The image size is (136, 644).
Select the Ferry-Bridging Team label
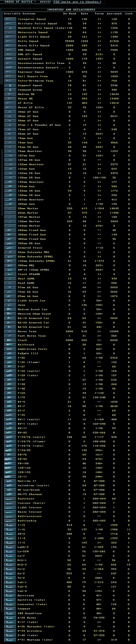coord(36,81)
